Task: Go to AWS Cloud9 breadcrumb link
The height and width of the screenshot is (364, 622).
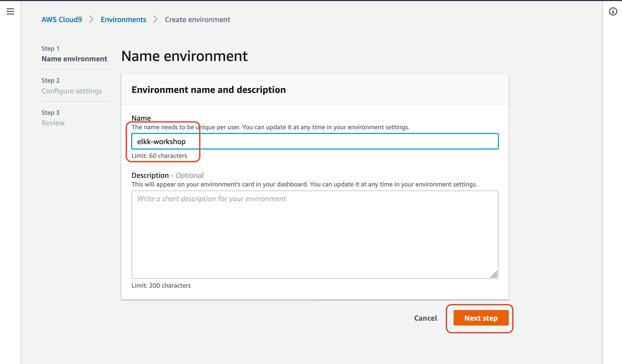Action: (62, 19)
